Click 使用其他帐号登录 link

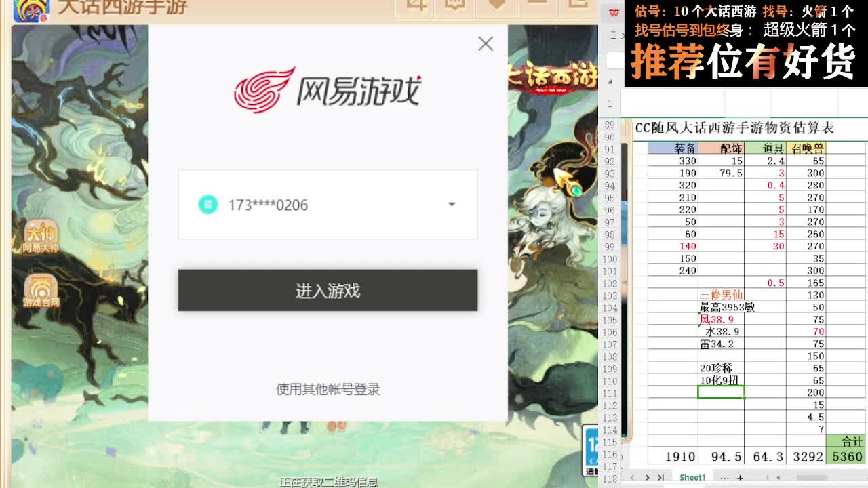pos(328,390)
